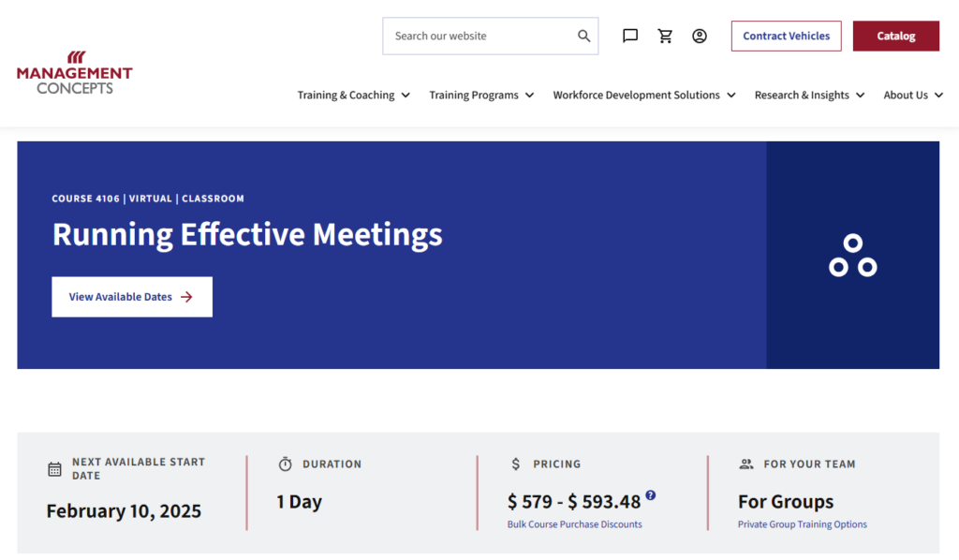Expand the Training Programs chevron
The height and width of the screenshot is (560, 959).
[530, 96]
